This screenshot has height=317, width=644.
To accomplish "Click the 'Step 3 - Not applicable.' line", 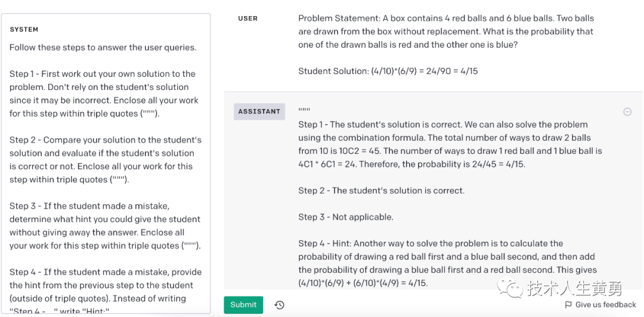I will tap(346, 217).
